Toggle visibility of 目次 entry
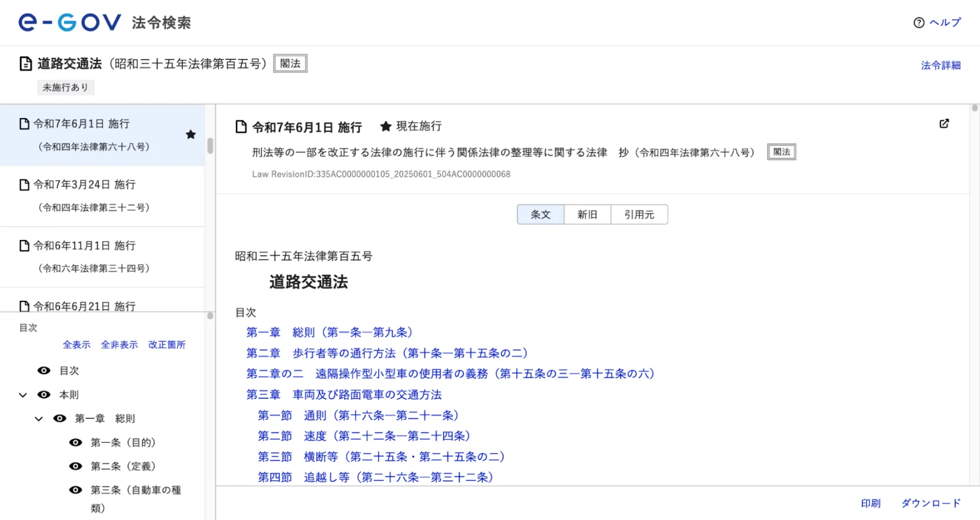This screenshot has width=980, height=520. click(44, 370)
